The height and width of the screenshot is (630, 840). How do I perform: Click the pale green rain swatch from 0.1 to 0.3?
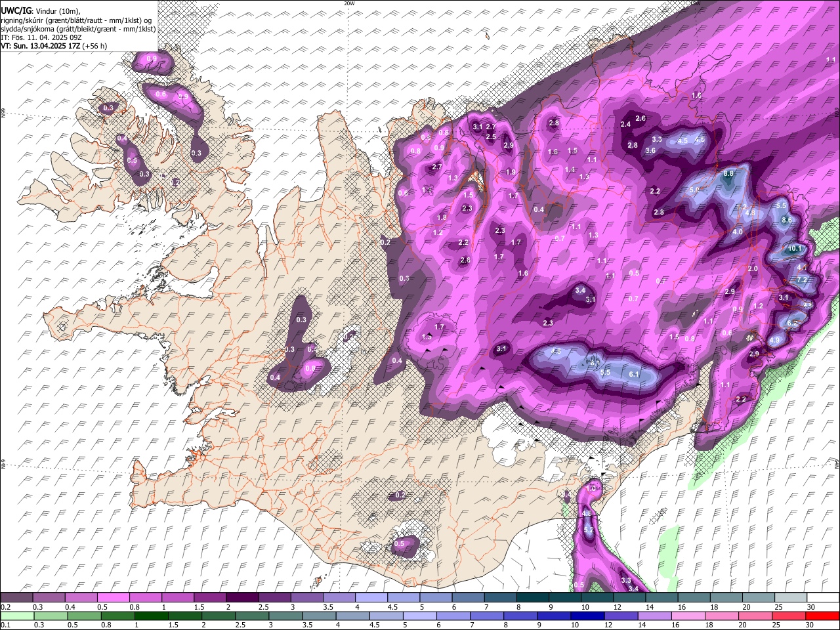pos(17,616)
